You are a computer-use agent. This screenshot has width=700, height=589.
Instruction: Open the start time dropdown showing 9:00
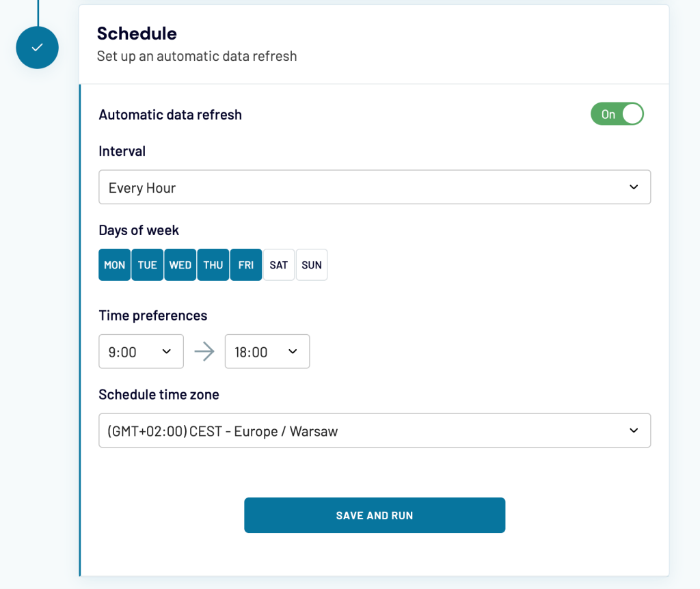tap(141, 351)
